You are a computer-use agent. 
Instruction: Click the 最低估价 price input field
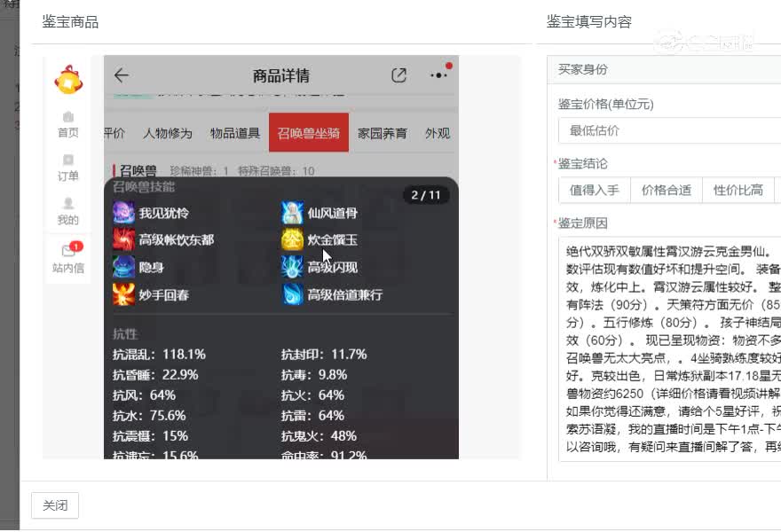pos(669,131)
